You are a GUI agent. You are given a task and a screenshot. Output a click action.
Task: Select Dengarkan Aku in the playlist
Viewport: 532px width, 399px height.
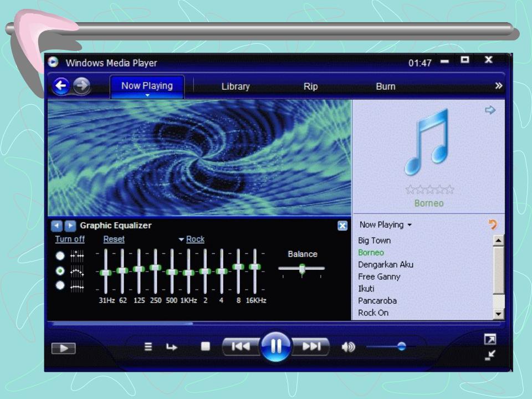[x=386, y=265]
